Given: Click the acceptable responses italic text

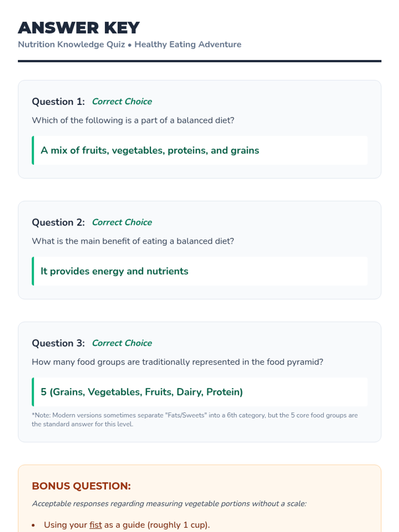Looking at the screenshot, I should pyautogui.click(x=169, y=504).
